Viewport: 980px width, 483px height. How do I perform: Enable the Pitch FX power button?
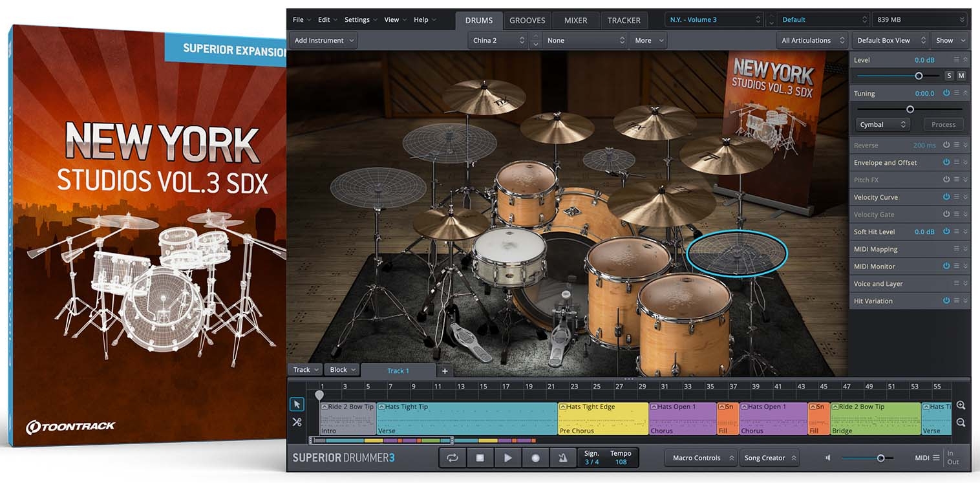[946, 180]
